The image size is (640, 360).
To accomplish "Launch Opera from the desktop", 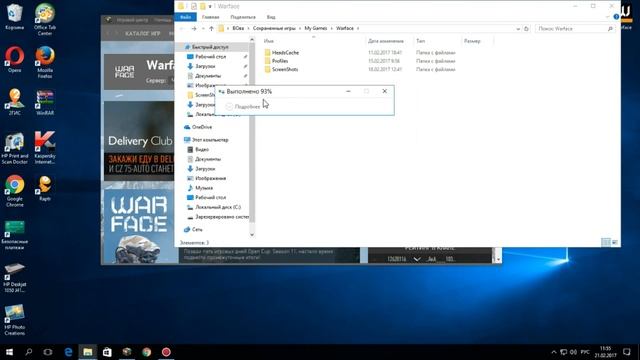I will 14,60.
